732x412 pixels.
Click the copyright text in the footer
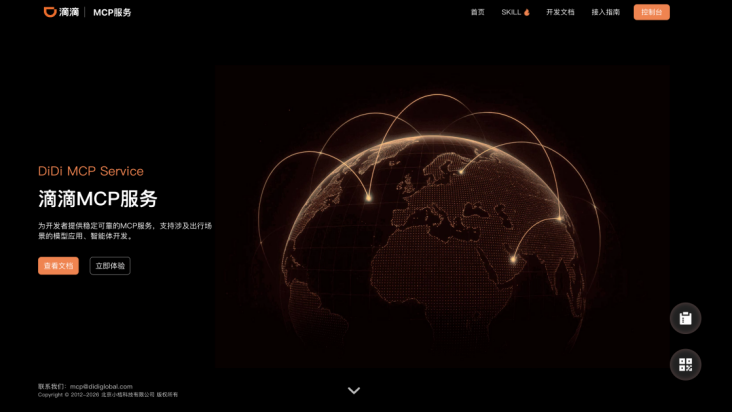click(108, 395)
